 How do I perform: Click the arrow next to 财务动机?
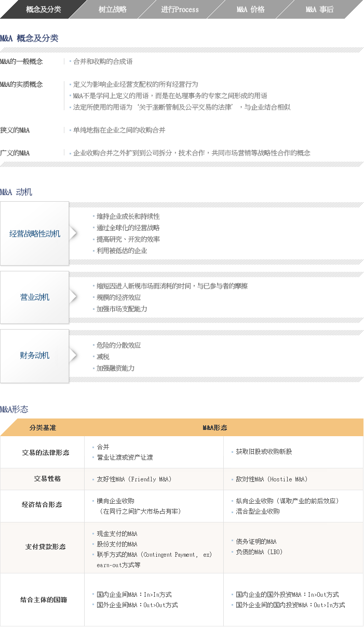74,355
